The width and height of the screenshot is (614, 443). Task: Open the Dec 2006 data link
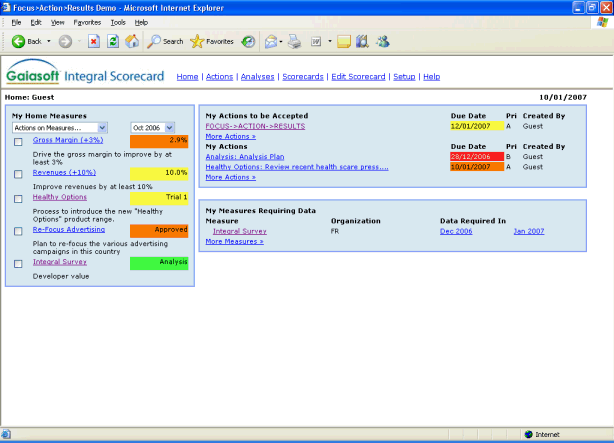click(x=456, y=231)
